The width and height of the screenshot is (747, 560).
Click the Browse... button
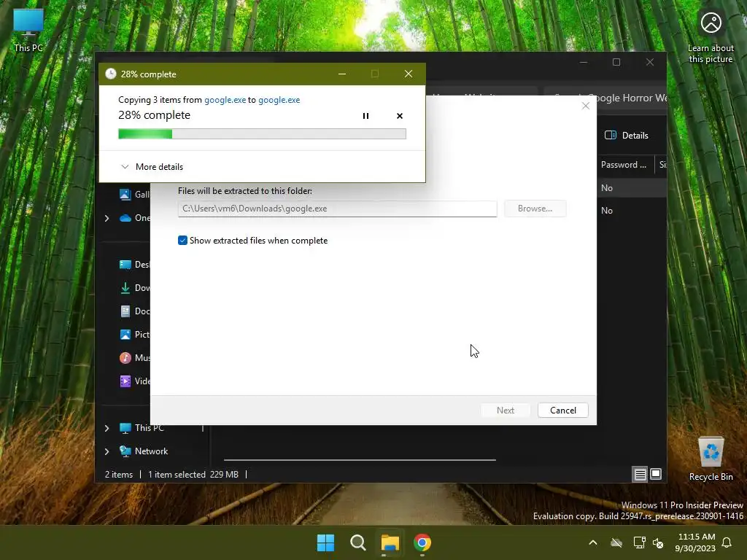coord(535,209)
